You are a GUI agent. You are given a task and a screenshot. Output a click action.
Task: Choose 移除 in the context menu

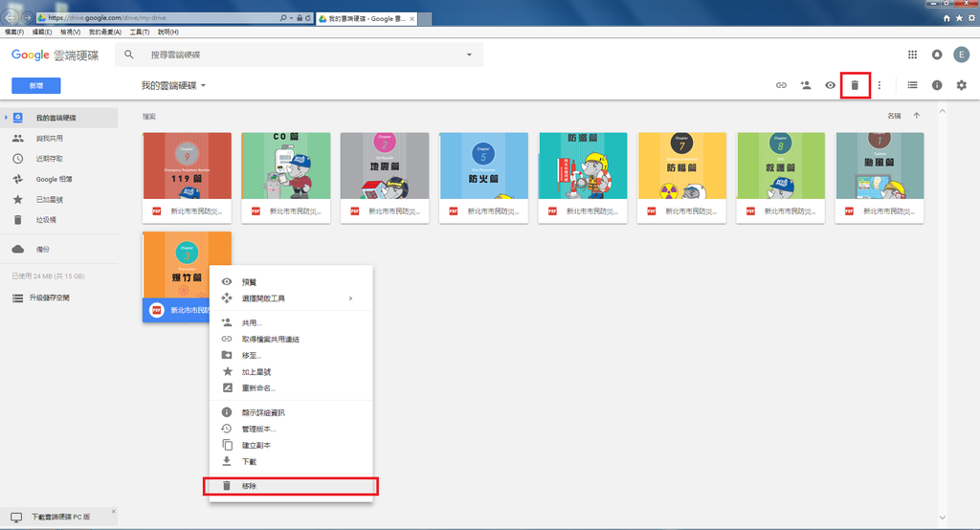(291, 486)
